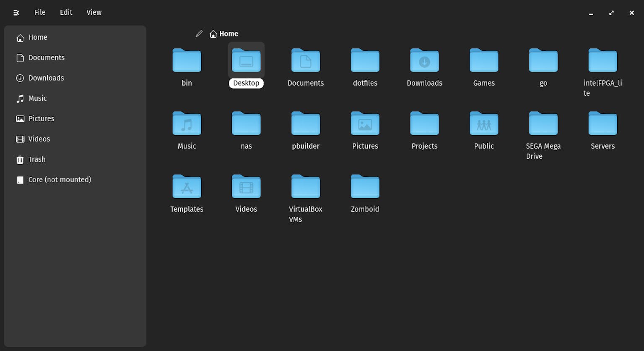Select the Desktop folder icon

[246, 61]
